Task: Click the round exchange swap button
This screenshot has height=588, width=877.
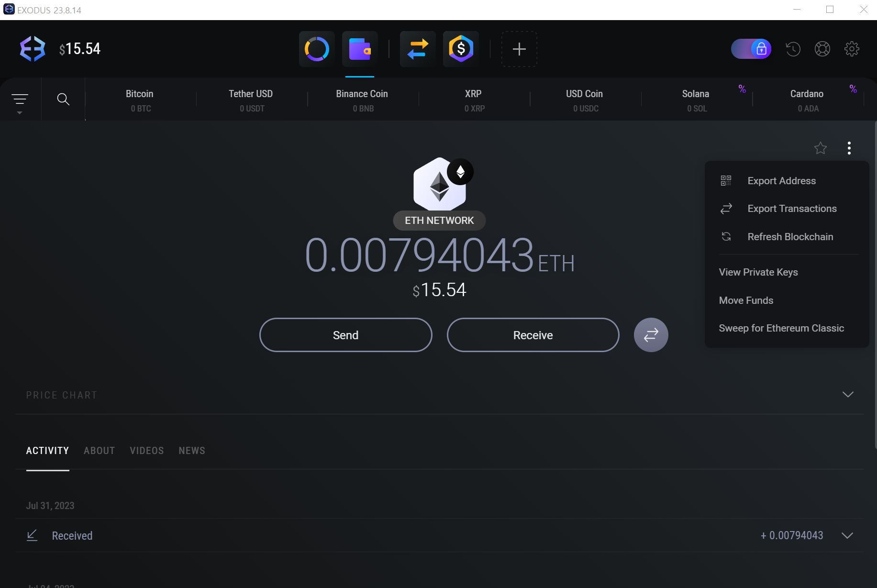Action: pos(651,335)
